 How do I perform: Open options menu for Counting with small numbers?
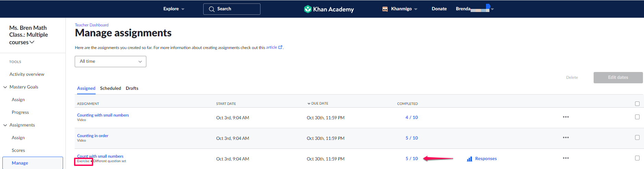click(x=566, y=117)
